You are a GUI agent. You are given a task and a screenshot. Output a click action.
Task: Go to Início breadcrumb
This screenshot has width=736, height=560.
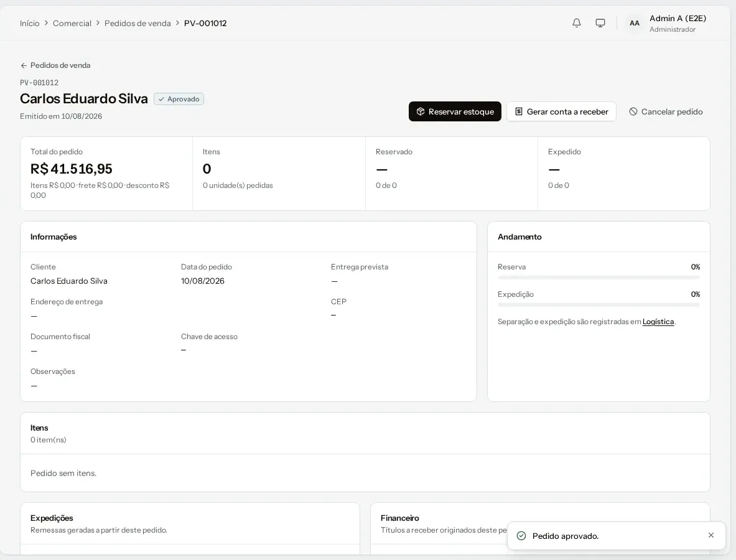point(30,24)
